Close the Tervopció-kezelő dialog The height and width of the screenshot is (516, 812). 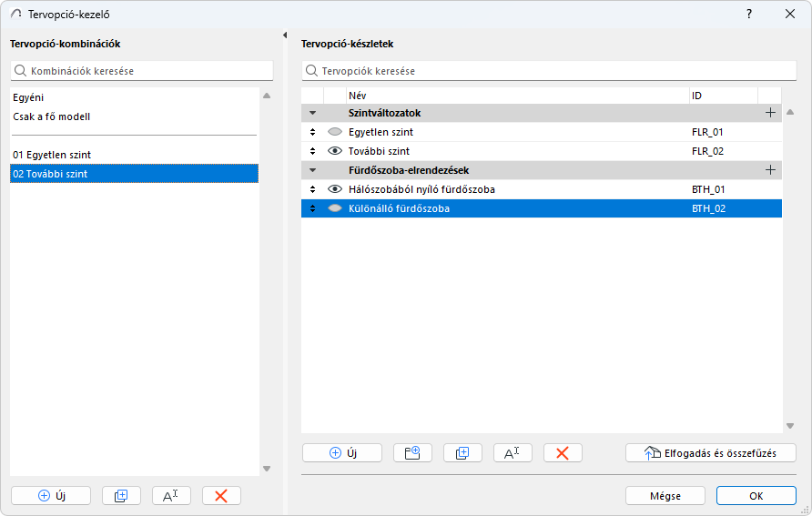790,14
